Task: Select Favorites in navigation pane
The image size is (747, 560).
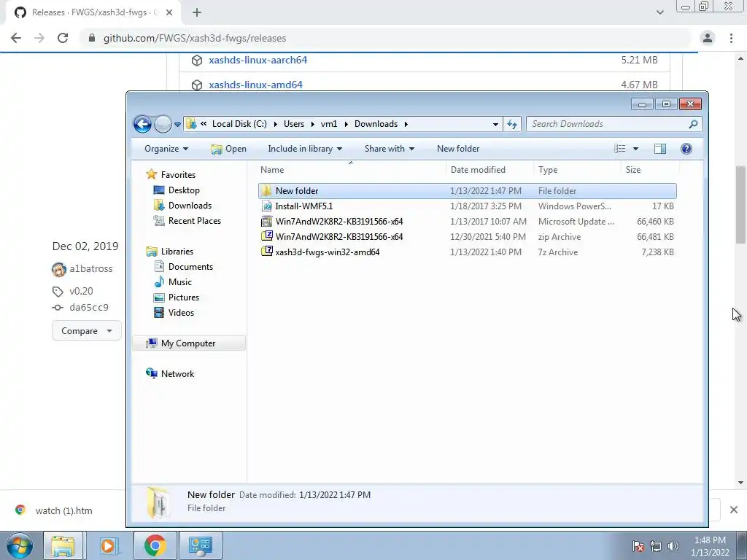Action: coord(178,175)
